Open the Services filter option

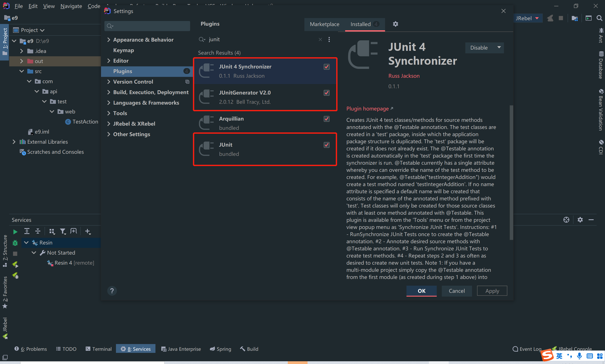pyautogui.click(x=63, y=231)
